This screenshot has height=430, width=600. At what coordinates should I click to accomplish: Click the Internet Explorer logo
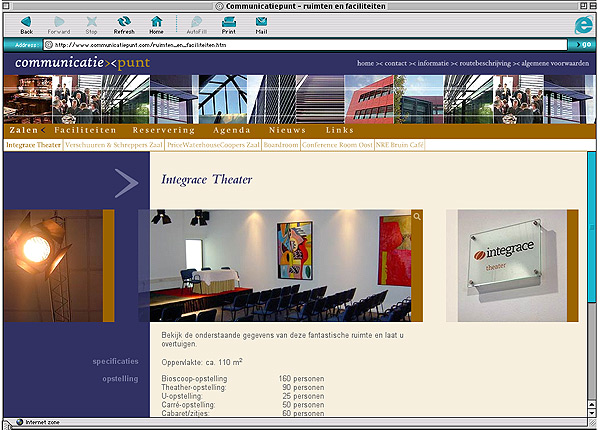[x=584, y=25]
